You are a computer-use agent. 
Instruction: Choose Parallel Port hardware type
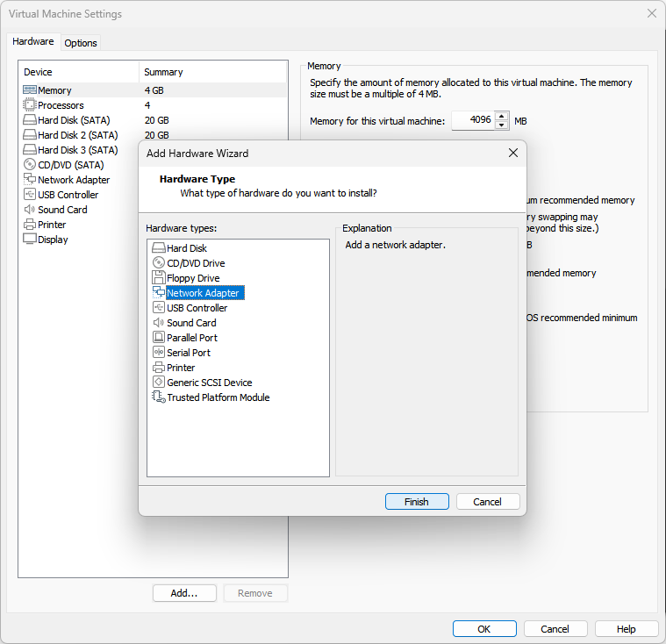click(191, 338)
